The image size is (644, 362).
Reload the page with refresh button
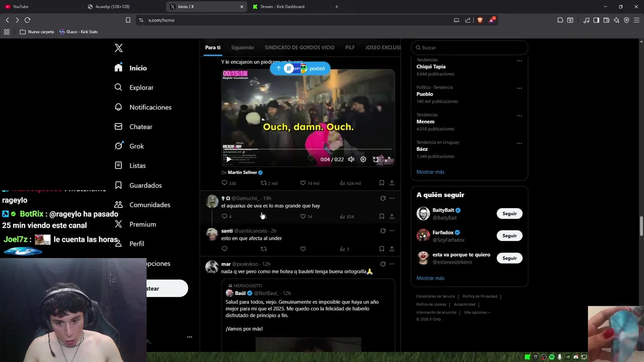[x=27, y=20]
